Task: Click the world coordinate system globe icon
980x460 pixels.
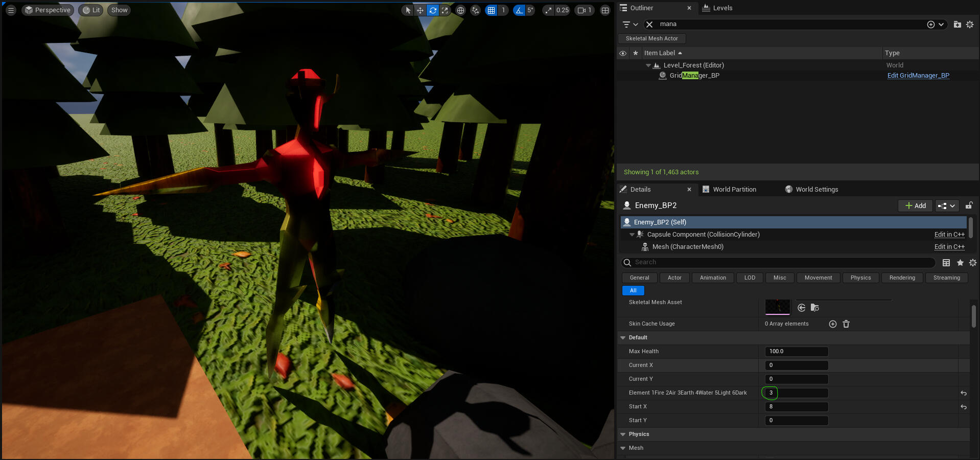Action: coord(460,10)
